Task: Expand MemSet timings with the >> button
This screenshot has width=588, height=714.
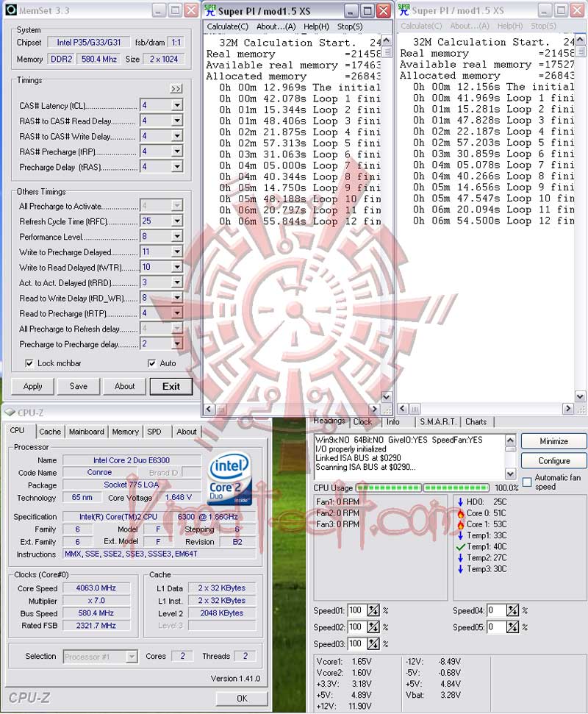Action: (176, 89)
